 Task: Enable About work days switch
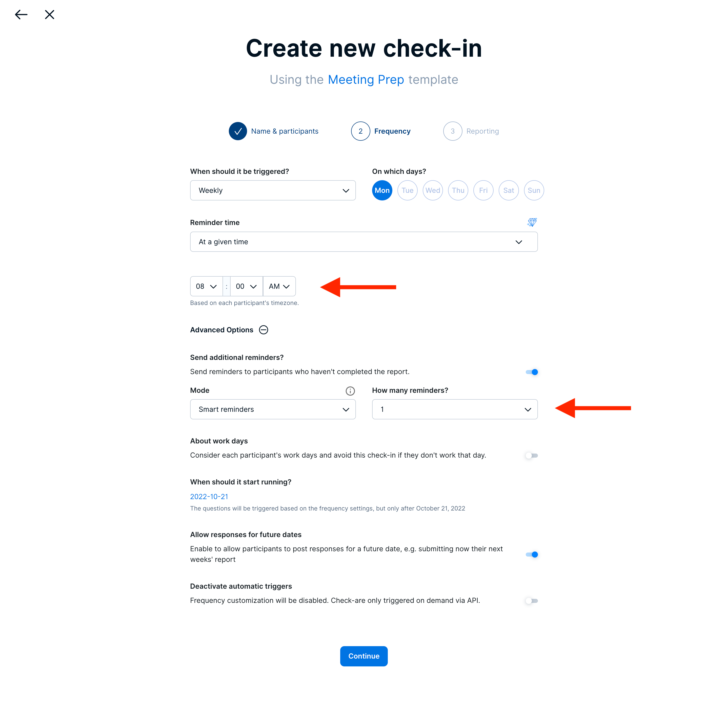point(532,456)
